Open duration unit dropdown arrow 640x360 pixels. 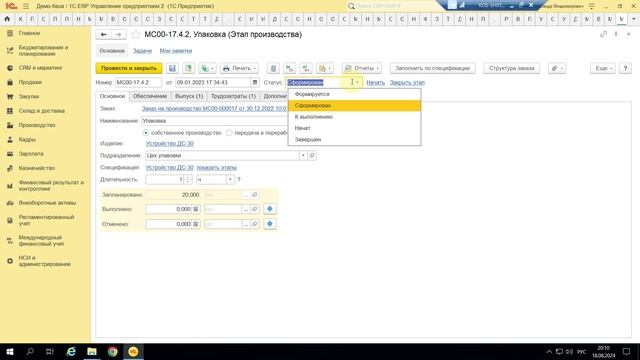click(230, 179)
